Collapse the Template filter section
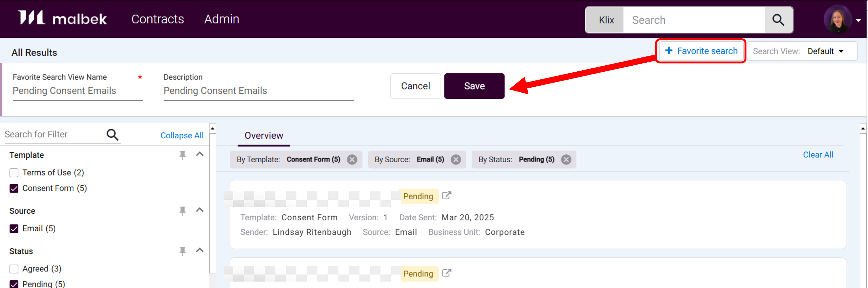This screenshot has width=868, height=288. pos(200,154)
